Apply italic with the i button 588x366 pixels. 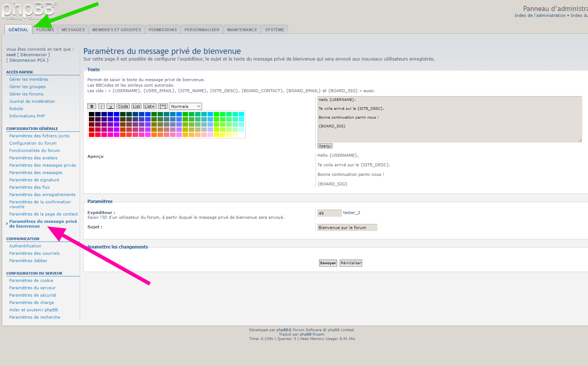coord(101,106)
